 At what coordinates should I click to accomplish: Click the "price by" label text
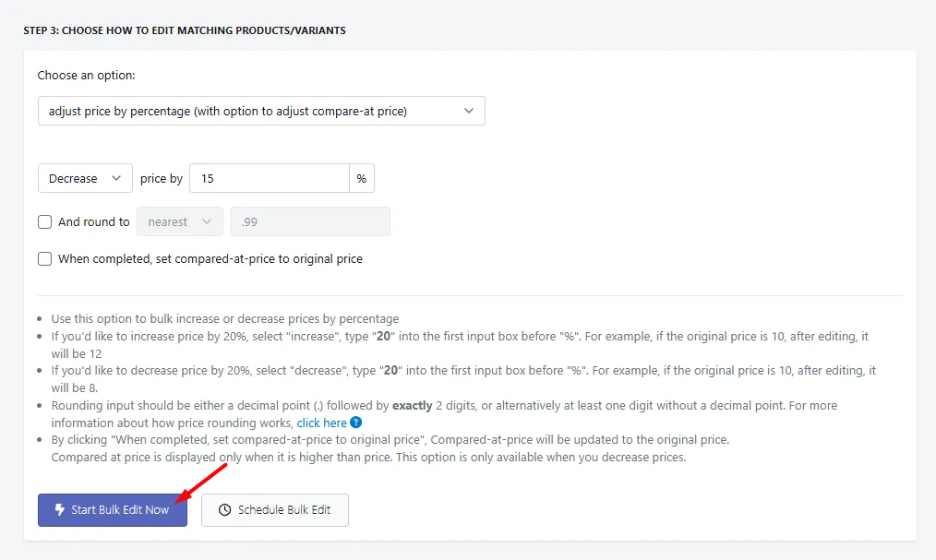[162, 178]
